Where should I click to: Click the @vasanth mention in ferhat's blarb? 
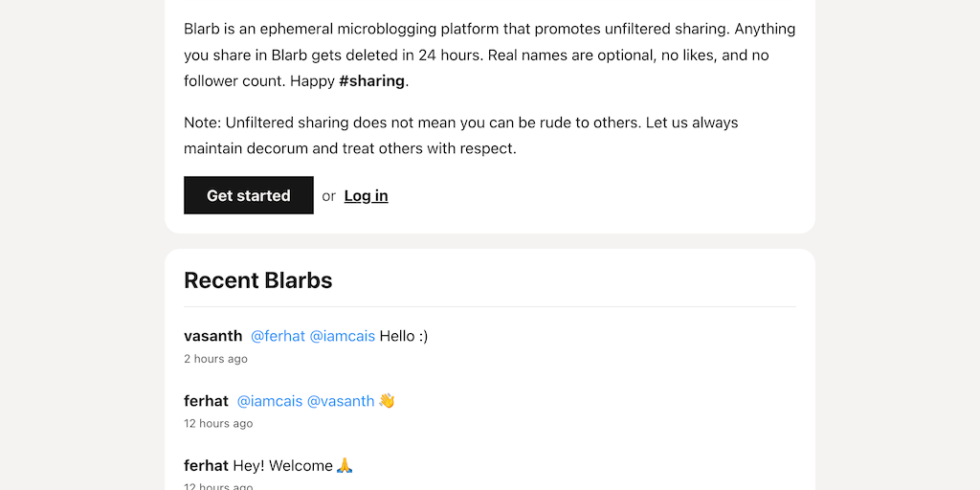coord(341,401)
